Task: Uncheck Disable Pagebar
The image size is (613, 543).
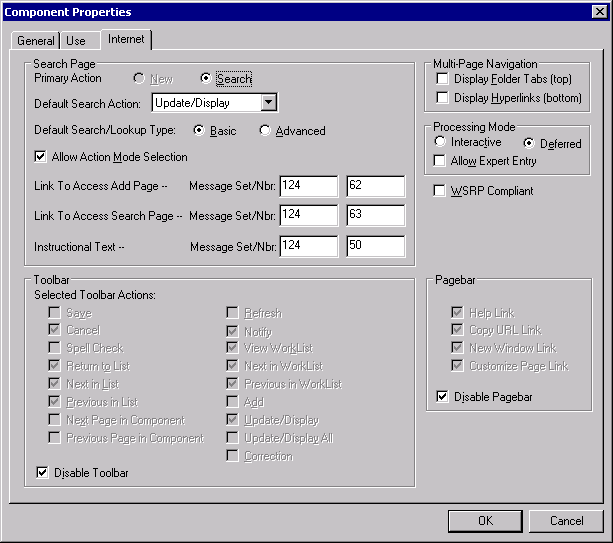Action: 442,397
